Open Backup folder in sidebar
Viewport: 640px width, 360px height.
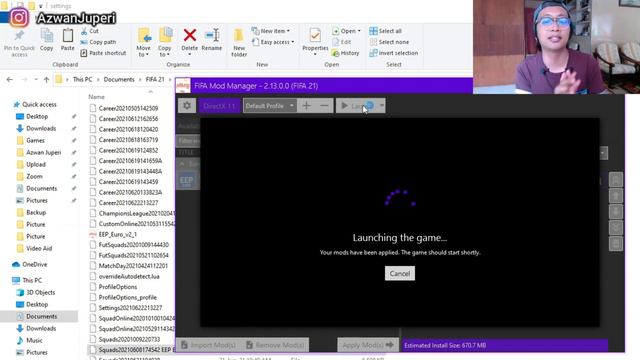pos(36,212)
